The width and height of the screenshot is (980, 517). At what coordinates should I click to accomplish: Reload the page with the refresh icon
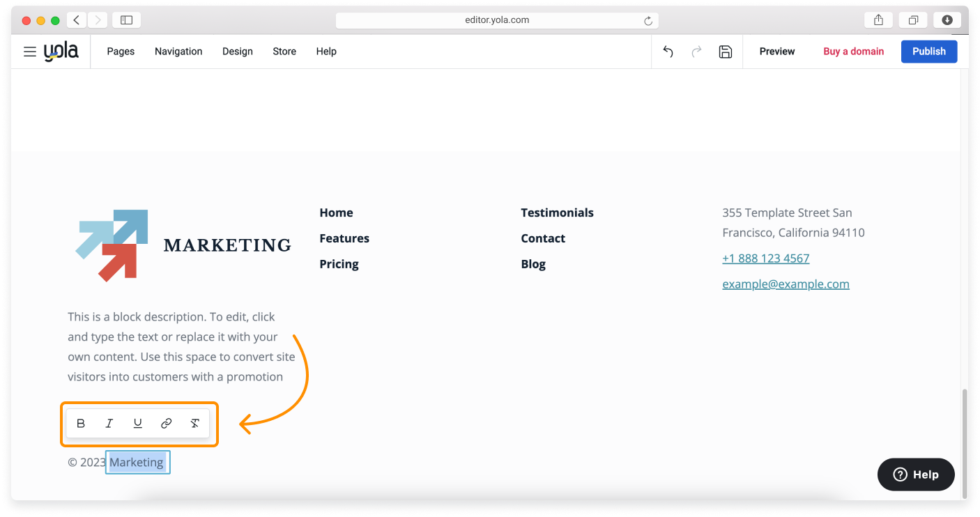tap(647, 20)
